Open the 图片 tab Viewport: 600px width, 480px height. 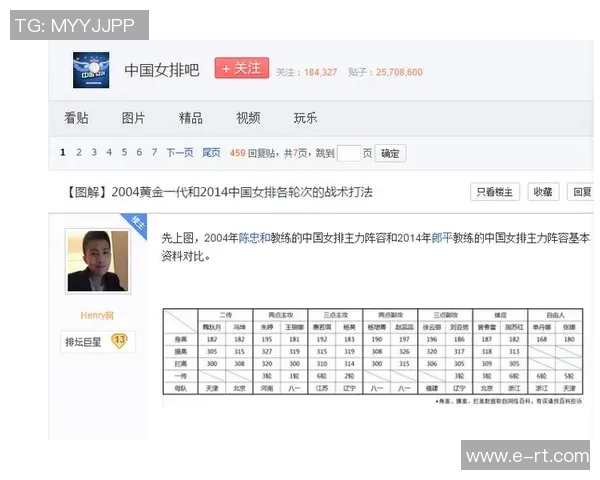pyautogui.click(x=133, y=118)
